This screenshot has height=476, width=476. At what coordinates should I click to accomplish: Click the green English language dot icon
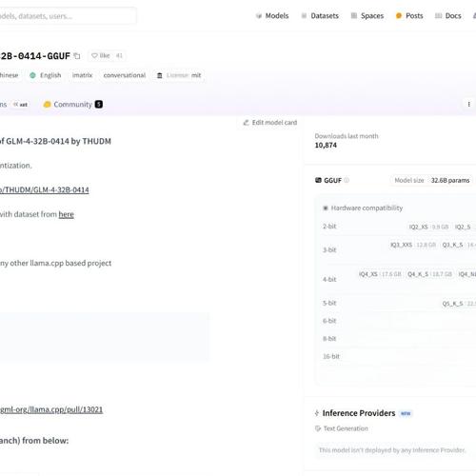point(32,75)
